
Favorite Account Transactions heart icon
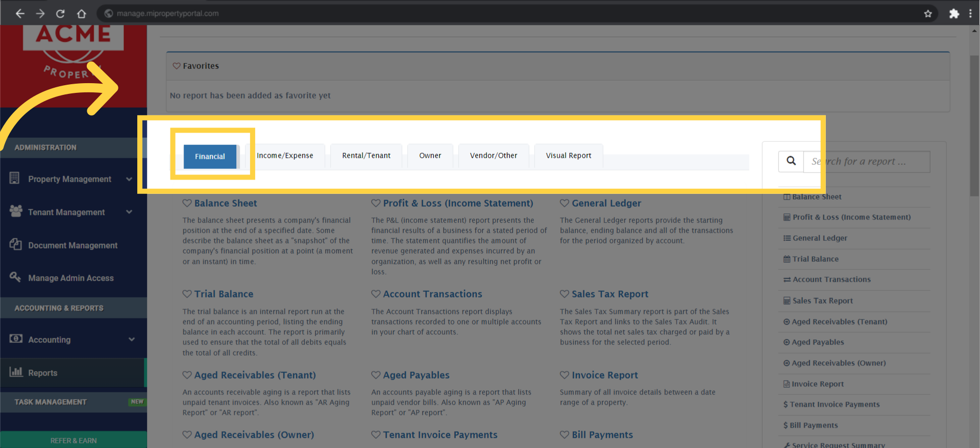tap(376, 294)
